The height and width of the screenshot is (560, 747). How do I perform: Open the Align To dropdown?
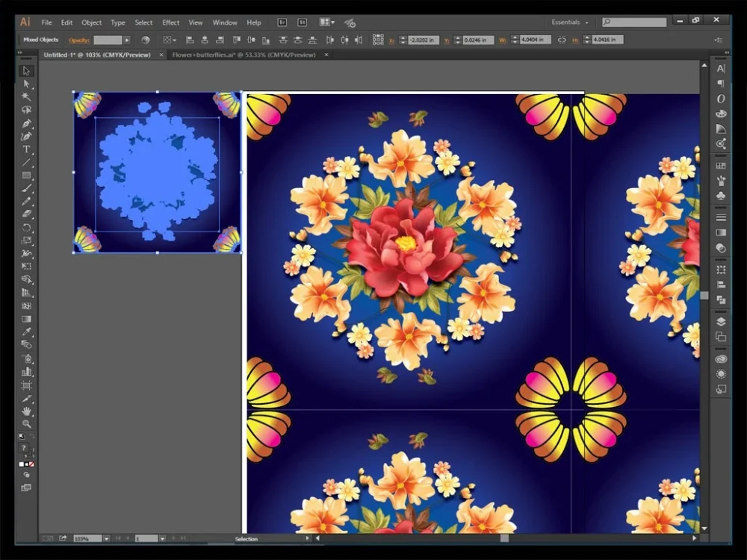[170, 40]
